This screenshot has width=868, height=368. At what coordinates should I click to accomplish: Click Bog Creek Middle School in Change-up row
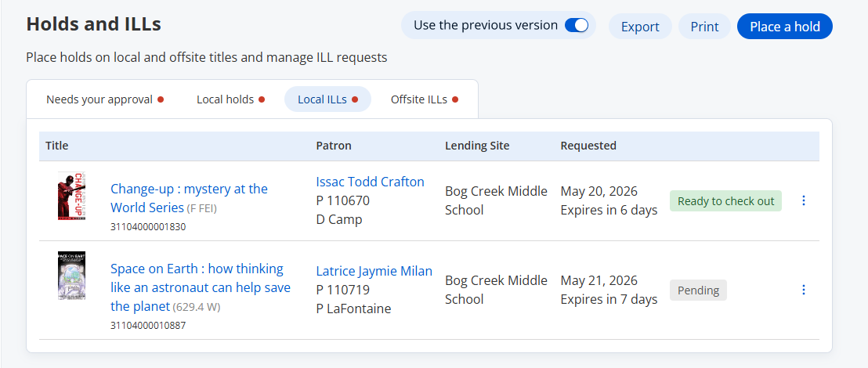[x=496, y=200]
